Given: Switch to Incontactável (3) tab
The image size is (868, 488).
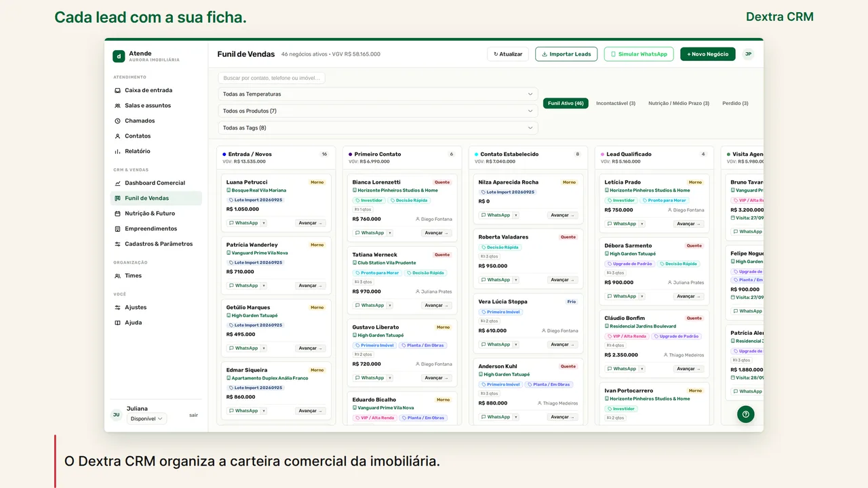Looking at the screenshot, I should [x=616, y=104].
